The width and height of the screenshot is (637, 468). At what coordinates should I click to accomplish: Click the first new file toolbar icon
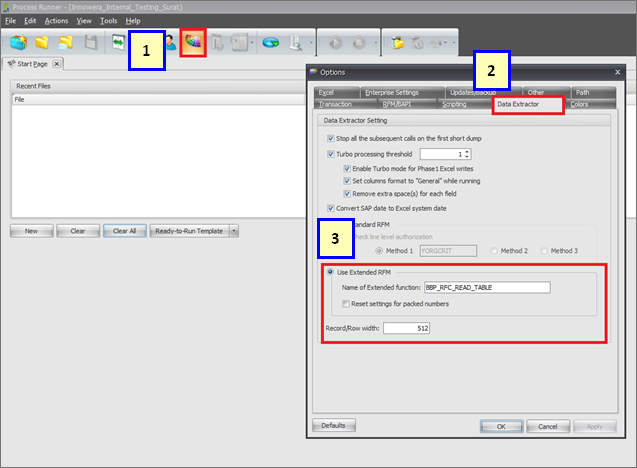pos(18,43)
